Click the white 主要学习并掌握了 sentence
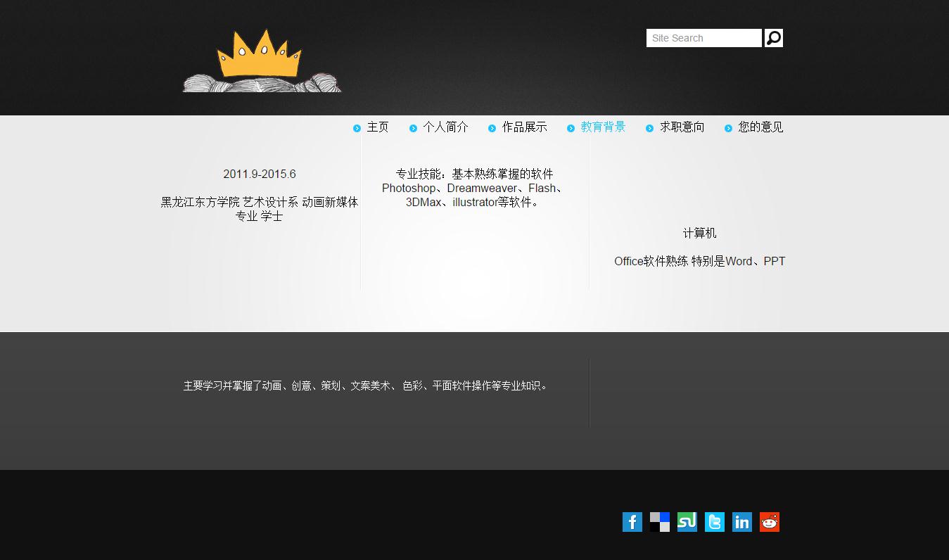This screenshot has height=560, width=949. (x=367, y=386)
